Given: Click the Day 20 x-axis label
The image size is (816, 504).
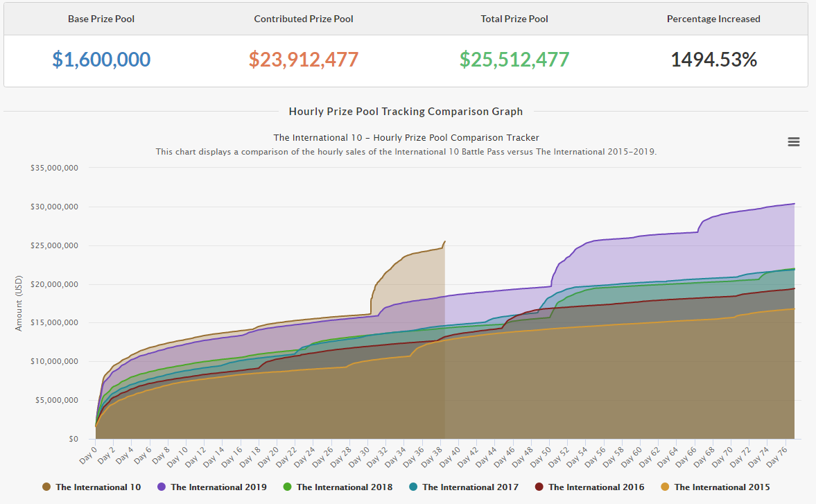Looking at the screenshot, I should click(x=268, y=457).
